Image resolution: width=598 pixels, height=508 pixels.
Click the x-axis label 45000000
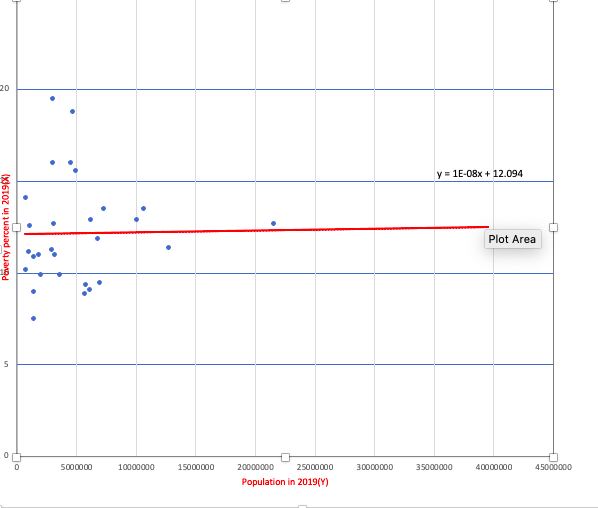(553, 467)
